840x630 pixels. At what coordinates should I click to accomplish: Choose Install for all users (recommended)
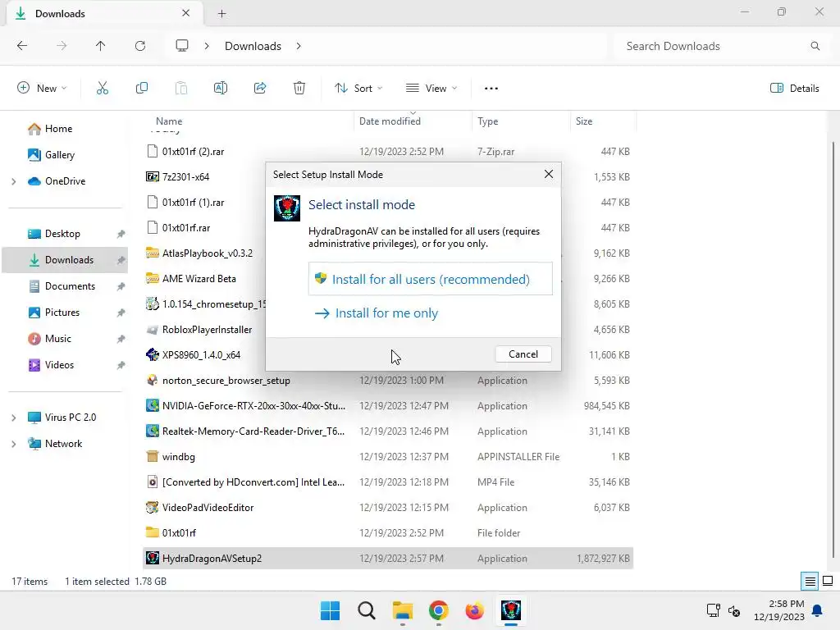[430, 279]
